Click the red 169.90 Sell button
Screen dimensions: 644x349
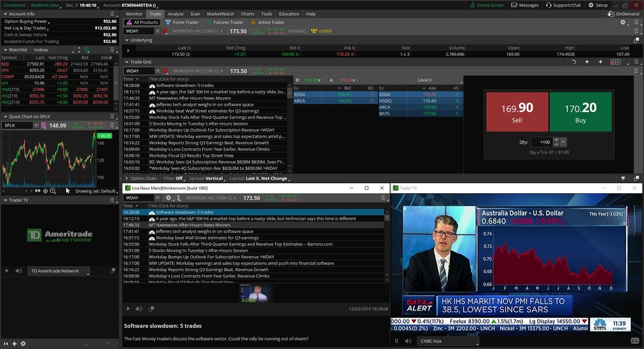pos(516,112)
